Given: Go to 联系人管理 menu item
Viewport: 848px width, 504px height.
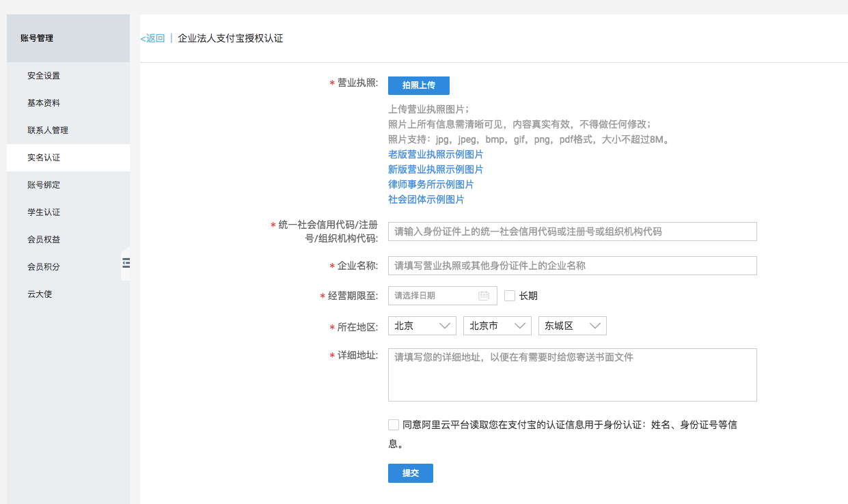Looking at the screenshot, I should tap(68, 130).
